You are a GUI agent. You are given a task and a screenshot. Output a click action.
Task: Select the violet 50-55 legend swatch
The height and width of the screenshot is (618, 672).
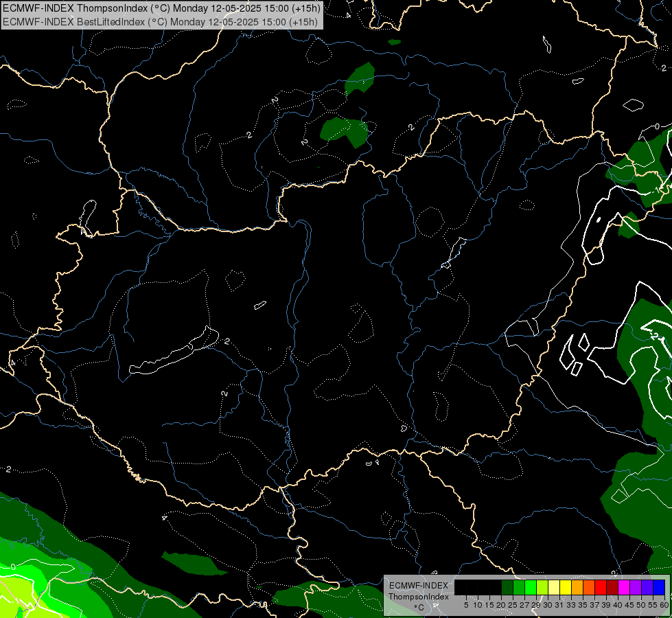tap(647, 587)
